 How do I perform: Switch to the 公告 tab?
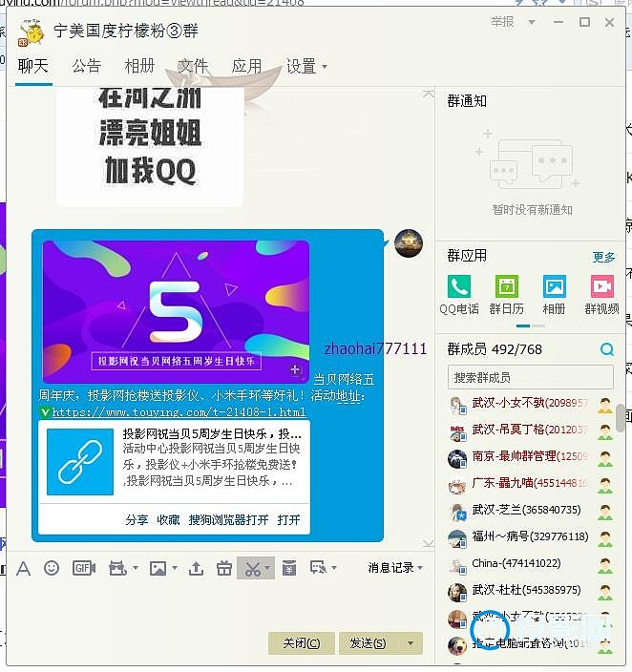(87, 67)
